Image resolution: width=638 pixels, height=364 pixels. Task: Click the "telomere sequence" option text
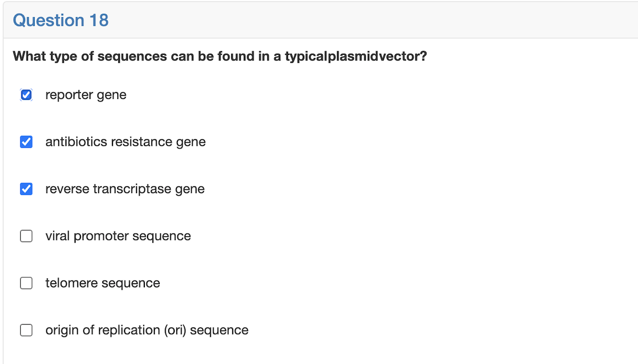(102, 283)
